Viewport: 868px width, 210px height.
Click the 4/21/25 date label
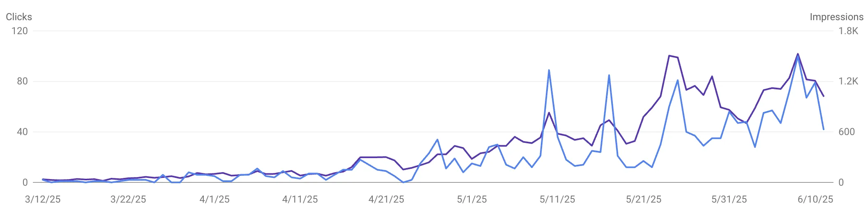pos(386,199)
